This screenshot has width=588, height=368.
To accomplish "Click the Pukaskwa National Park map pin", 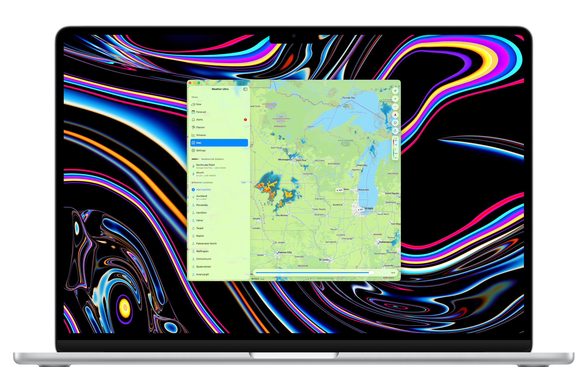I will tap(381, 100).
